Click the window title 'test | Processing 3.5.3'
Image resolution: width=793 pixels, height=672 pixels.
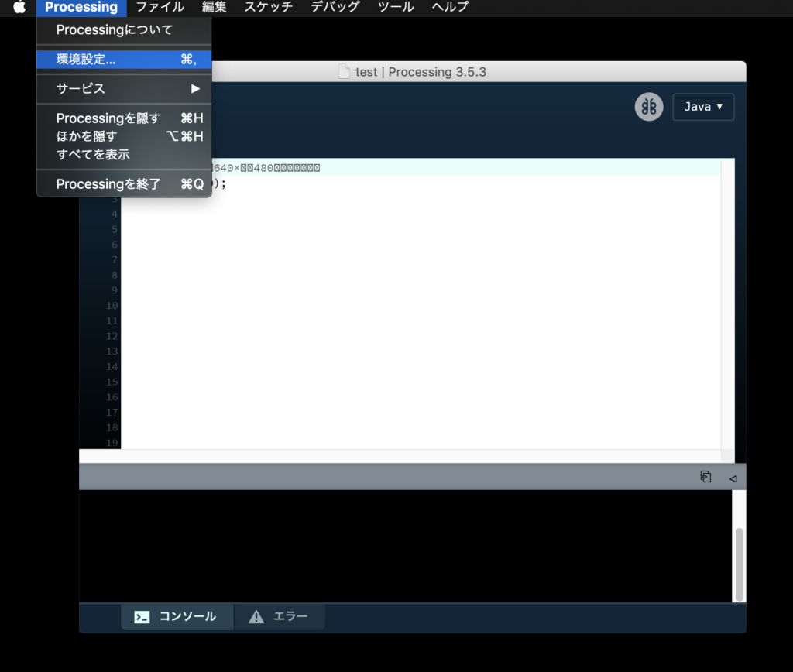point(421,72)
